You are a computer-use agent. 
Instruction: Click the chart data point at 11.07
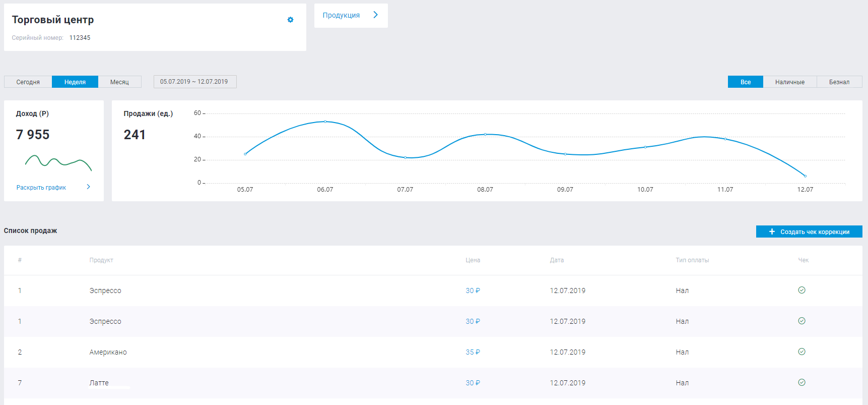click(725, 139)
